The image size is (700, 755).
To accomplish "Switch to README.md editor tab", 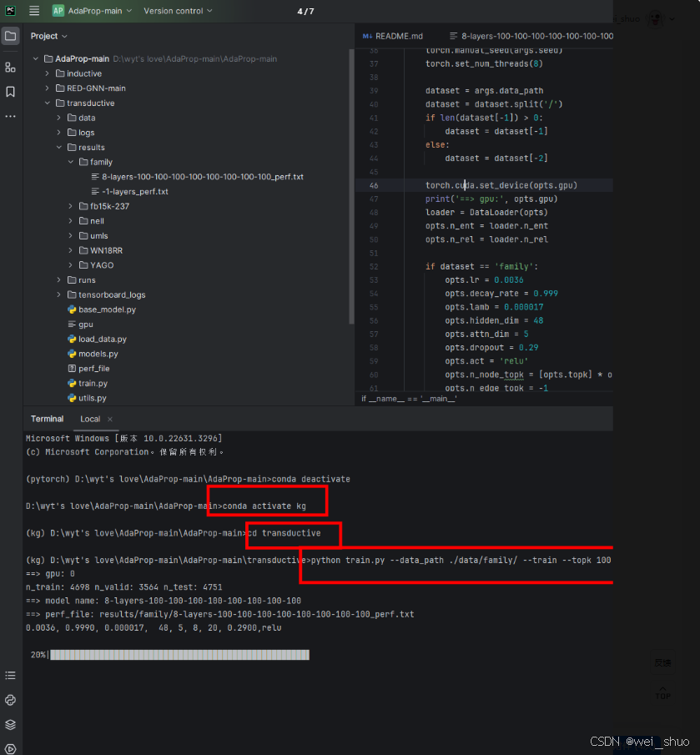I will coord(393,36).
